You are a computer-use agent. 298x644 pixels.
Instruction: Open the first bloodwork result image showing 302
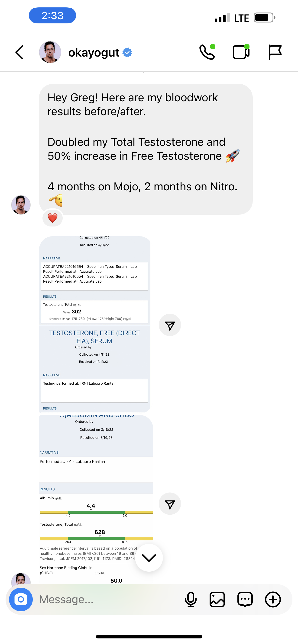[94, 324]
